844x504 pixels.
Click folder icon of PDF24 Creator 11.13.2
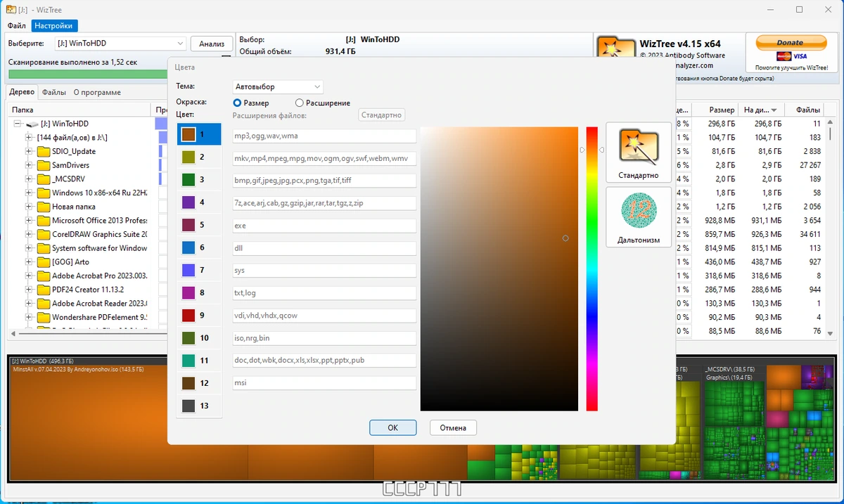click(x=44, y=290)
